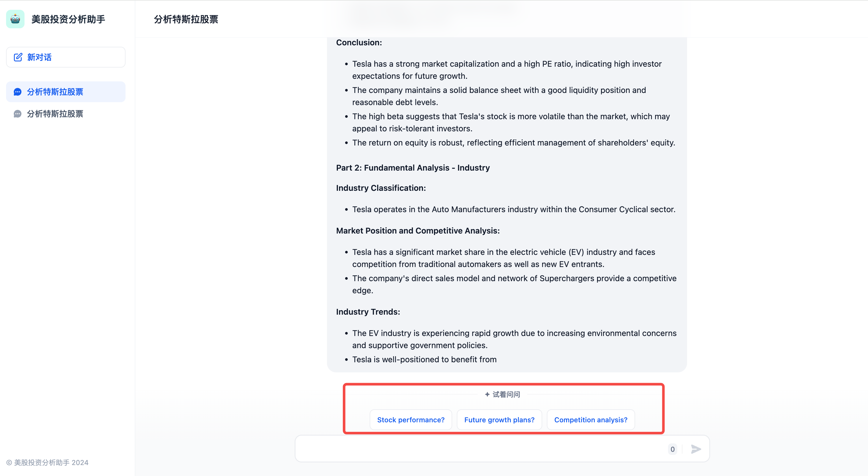Click the 分析特斯拉股票 page header title
This screenshot has width=868, height=476.
pyautogui.click(x=186, y=19)
